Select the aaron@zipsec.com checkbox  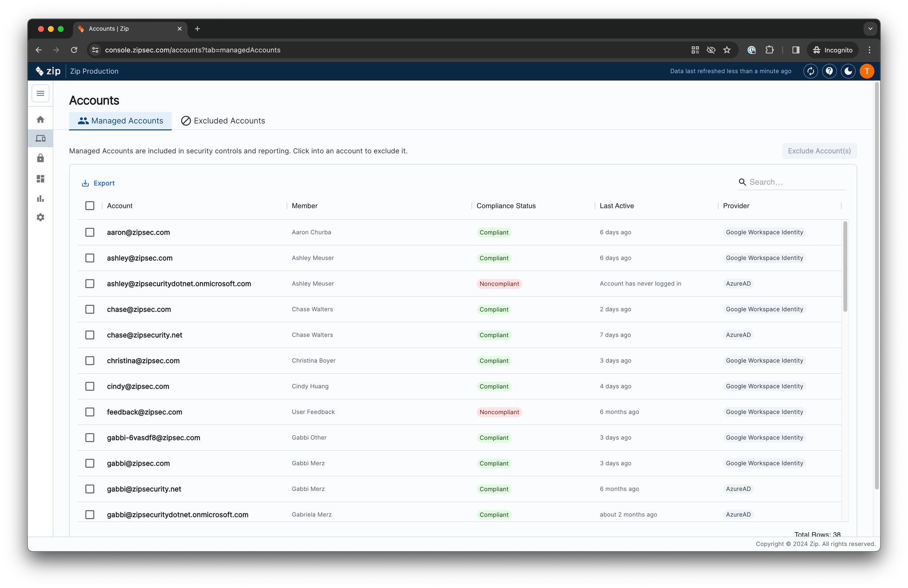pyautogui.click(x=90, y=232)
